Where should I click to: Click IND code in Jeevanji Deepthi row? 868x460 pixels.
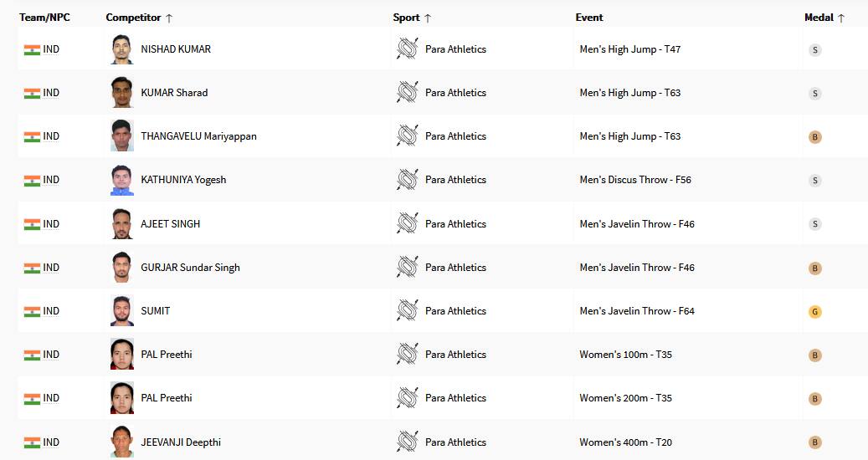pyautogui.click(x=51, y=442)
